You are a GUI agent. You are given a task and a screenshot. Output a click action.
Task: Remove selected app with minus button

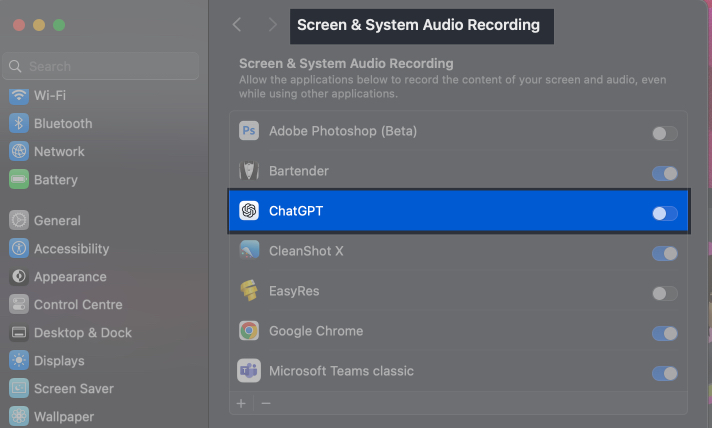[x=265, y=403]
